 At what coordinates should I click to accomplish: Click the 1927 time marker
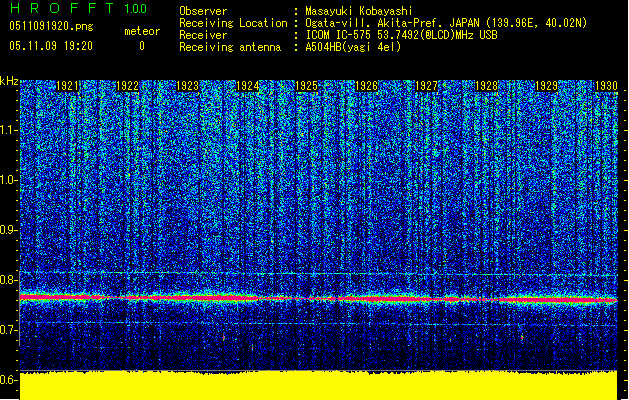click(426, 86)
